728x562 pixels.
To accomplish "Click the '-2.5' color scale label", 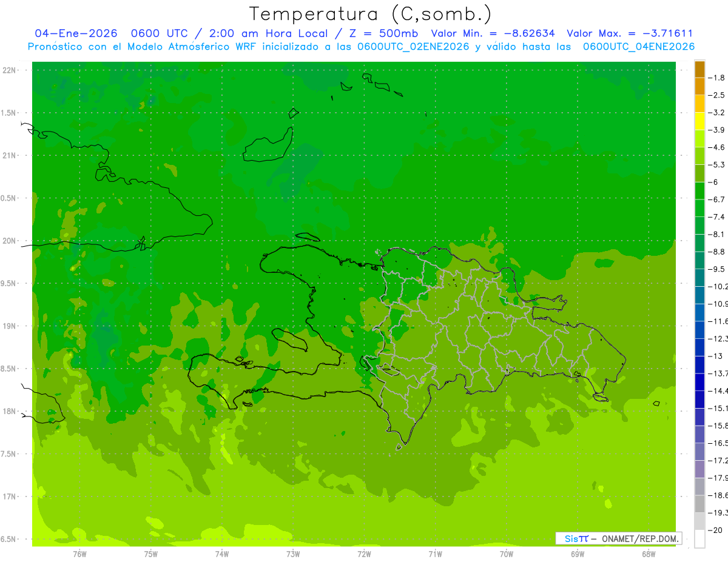I will pos(716,95).
